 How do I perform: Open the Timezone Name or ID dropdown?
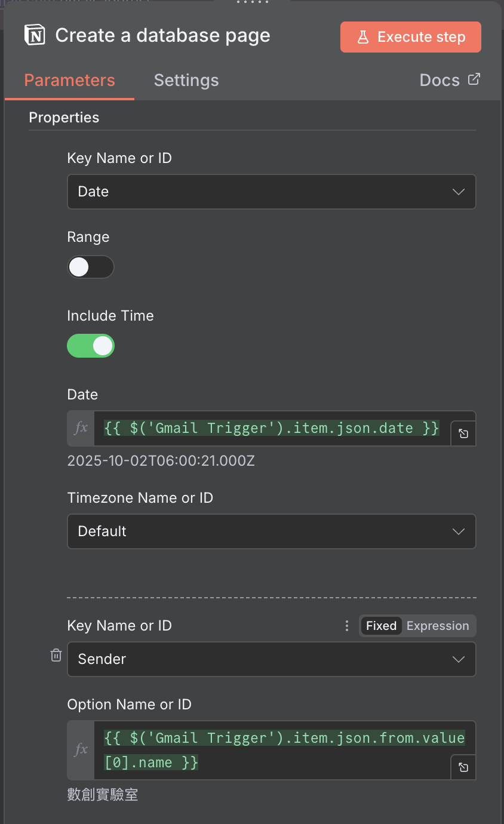[271, 531]
